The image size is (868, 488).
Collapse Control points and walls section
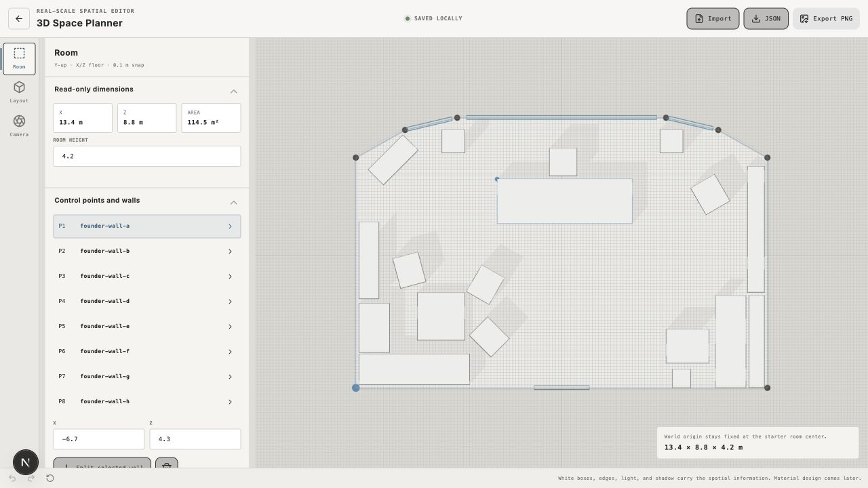[233, 202]
